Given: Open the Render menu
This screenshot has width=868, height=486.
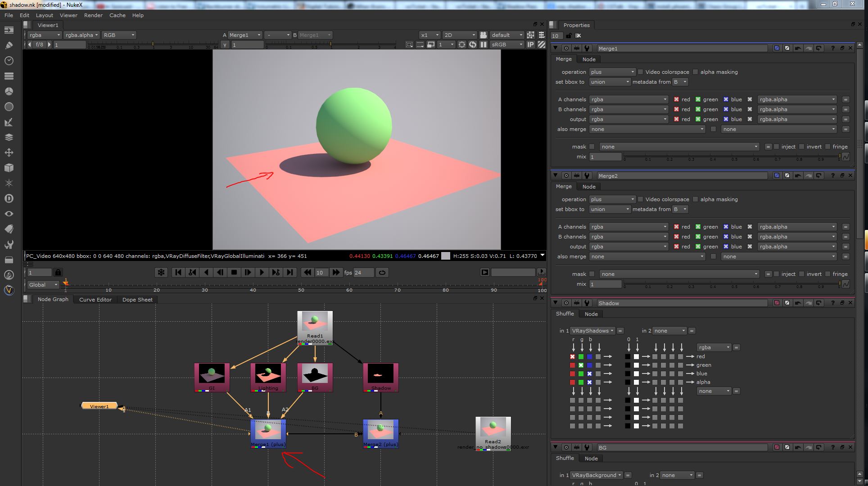Looking at the screenshot, I should pos(93,15).
